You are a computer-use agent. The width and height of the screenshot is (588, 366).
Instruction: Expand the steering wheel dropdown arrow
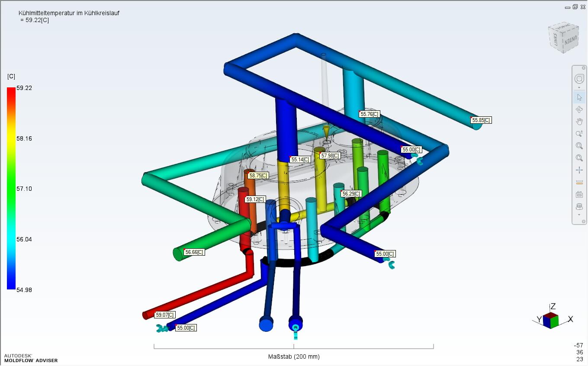click(x=579, y=88)
